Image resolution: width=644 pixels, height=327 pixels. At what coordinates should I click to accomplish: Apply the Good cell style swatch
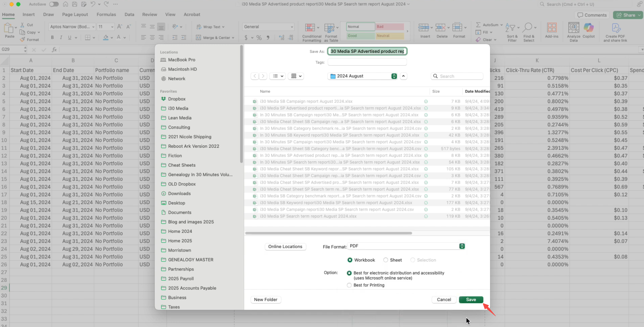[x=360, y=36]
